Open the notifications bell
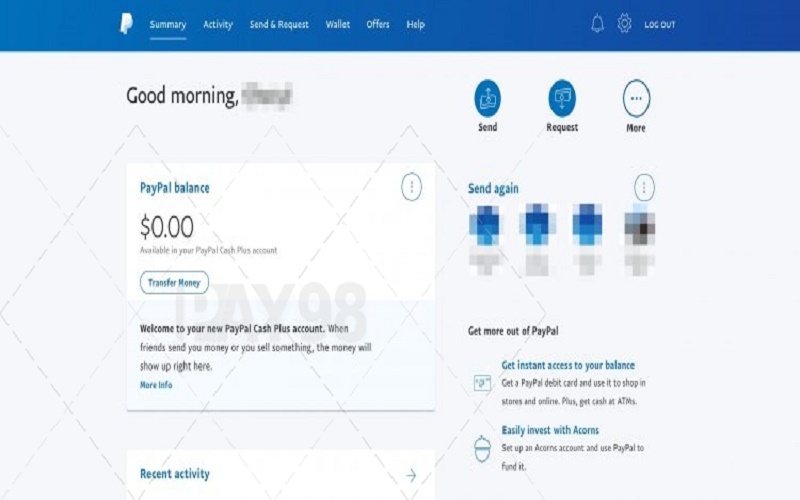Viewport: 800px width, 500px height. click(x=597, y=24)
